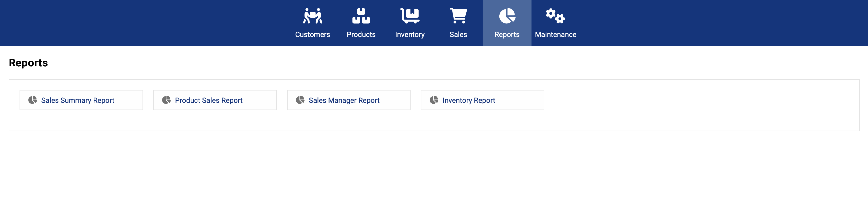This screenshot has width=868, height=217.
Task: Click pie icon beside Product Sales Report
Action: click(166, 100)
